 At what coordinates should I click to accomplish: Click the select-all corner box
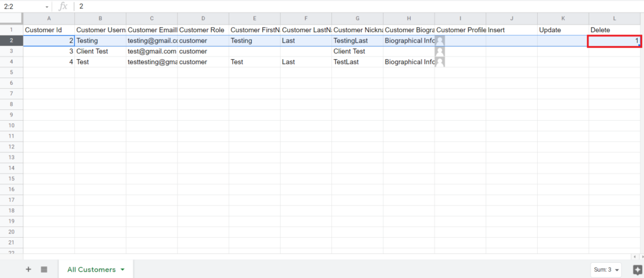coord(11,18)
